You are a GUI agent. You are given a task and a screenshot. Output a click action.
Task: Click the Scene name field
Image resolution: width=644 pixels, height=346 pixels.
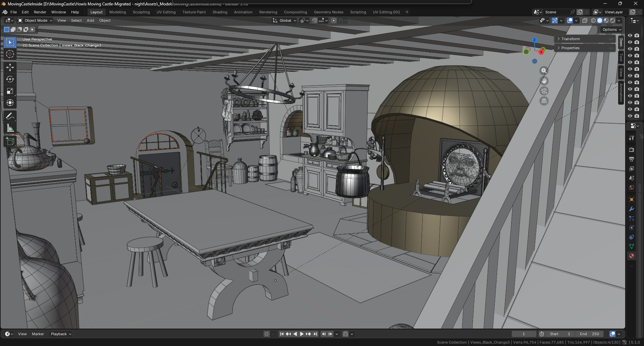point(556,12)
